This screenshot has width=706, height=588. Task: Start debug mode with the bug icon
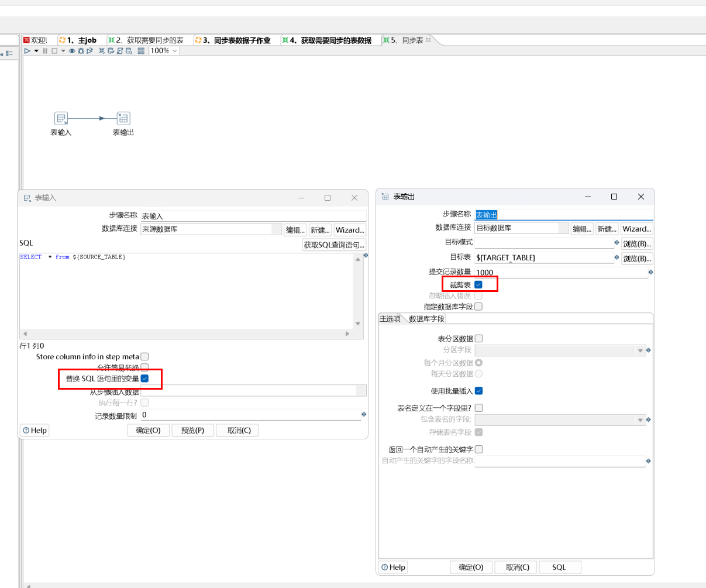coord(81,51)
